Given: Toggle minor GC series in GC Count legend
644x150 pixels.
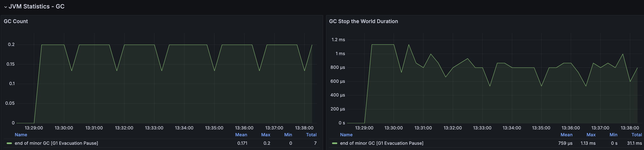Looking at the screenshot, I should (x=56, y=143).
